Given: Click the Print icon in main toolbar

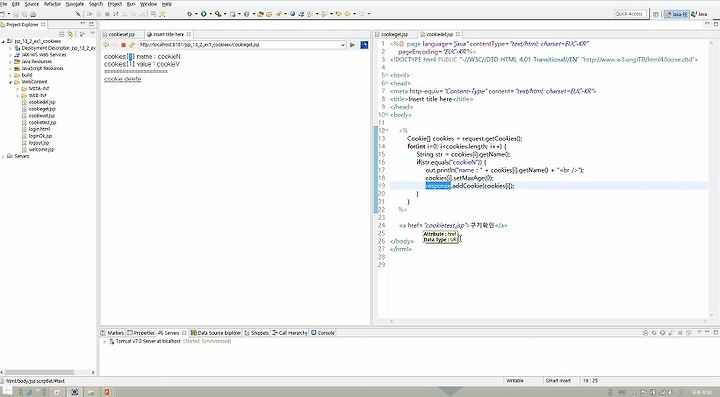Looking at the screenshot, I should tap(33, 14).
